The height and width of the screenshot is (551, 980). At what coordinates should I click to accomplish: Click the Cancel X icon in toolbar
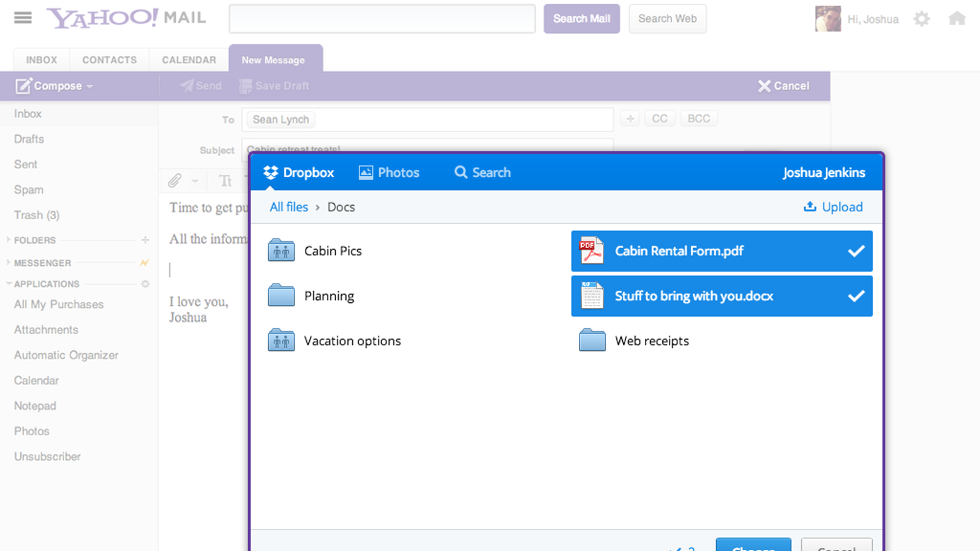764,86
